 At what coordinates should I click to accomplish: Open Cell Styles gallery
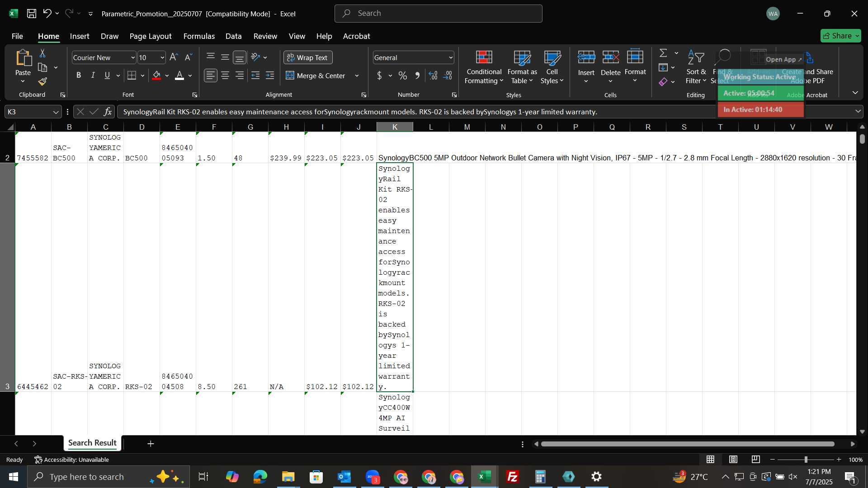pyautogui.click(x=552, y=68)
